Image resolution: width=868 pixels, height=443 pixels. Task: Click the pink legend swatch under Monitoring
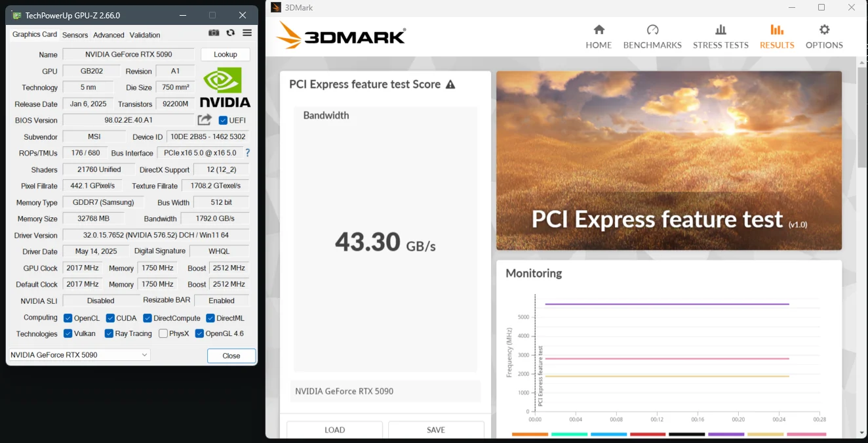806,434
